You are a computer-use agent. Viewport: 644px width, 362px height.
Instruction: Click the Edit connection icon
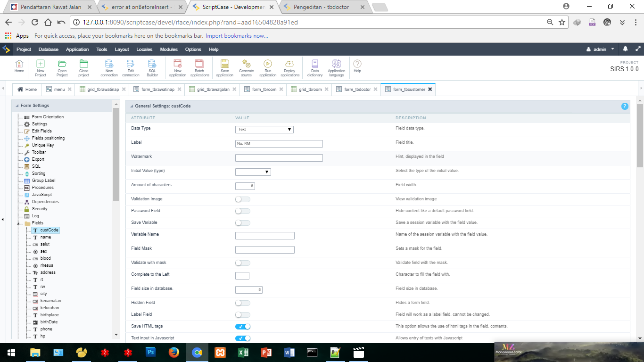click(131, 68)
